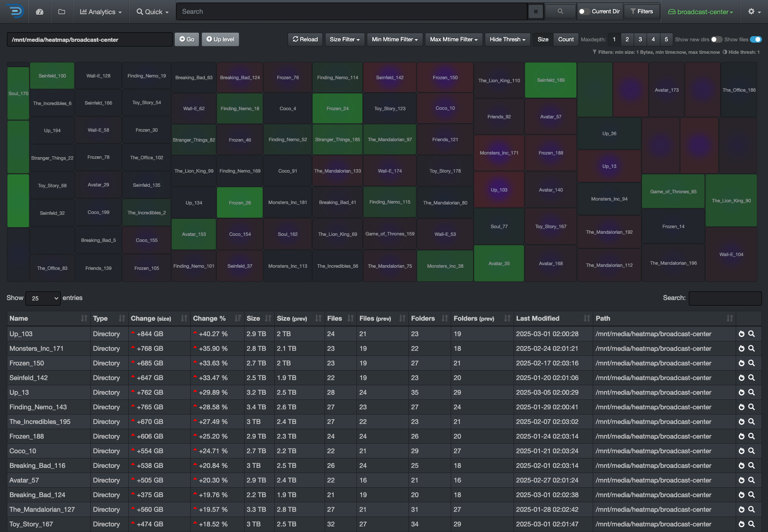This screenshot has height=532, width=768.
Task: Click the fire icon in Up_103 row
Action: pos(741,334)
